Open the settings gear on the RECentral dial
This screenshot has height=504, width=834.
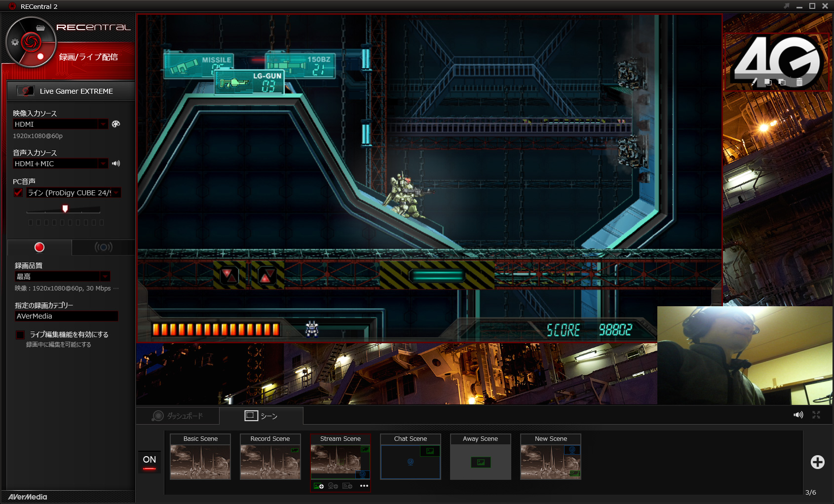(15, 42)
